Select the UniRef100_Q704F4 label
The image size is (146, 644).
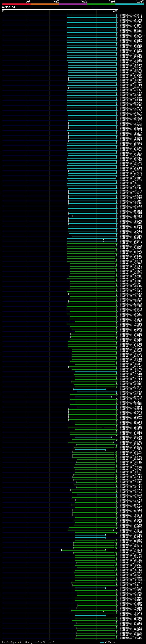click(x=131, y=93)
